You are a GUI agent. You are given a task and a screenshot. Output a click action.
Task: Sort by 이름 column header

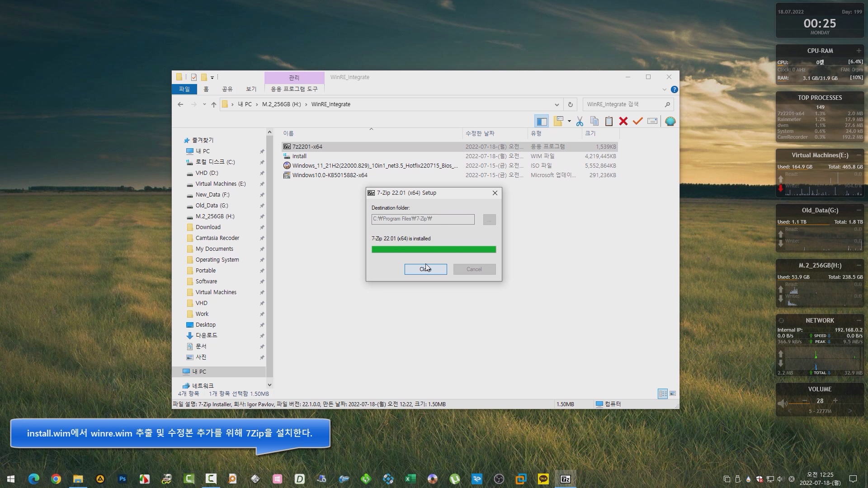click(371, 134)
